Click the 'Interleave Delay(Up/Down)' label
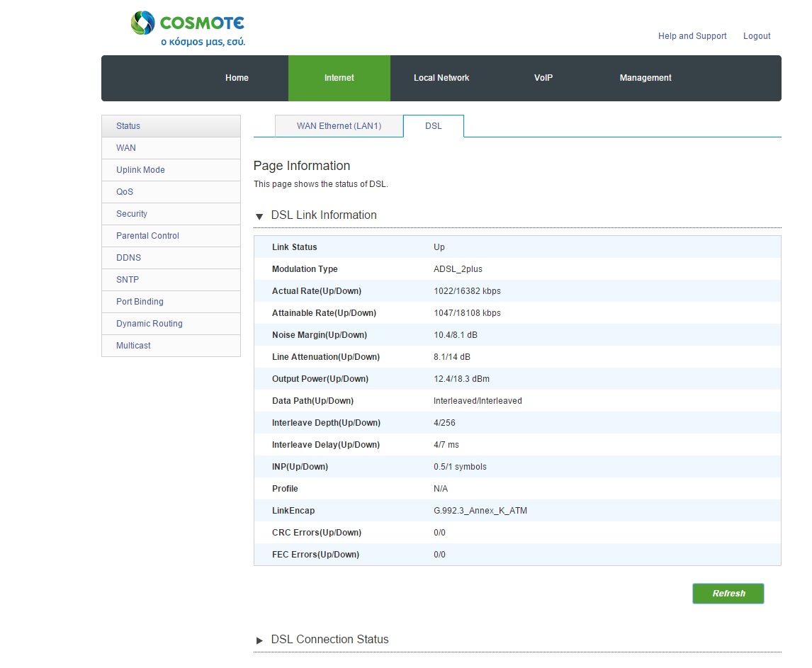Viewport: 812px width, 668px height. click(326, 445)
